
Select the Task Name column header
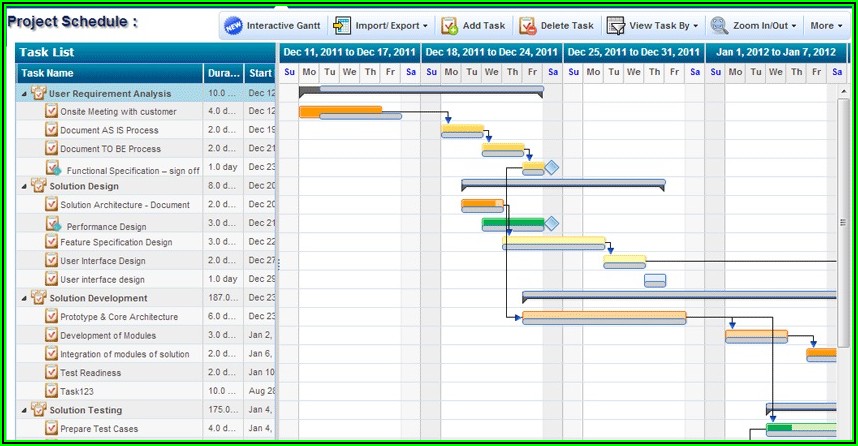[109, 73]
